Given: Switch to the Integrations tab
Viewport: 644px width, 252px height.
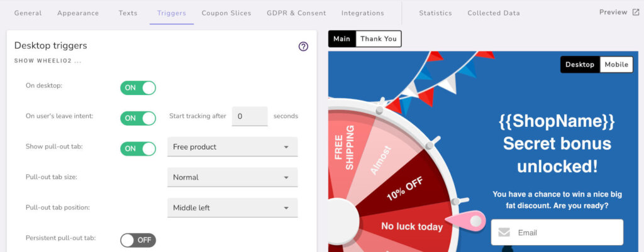Looking at the screenshot, I should (x=363, y=13).
